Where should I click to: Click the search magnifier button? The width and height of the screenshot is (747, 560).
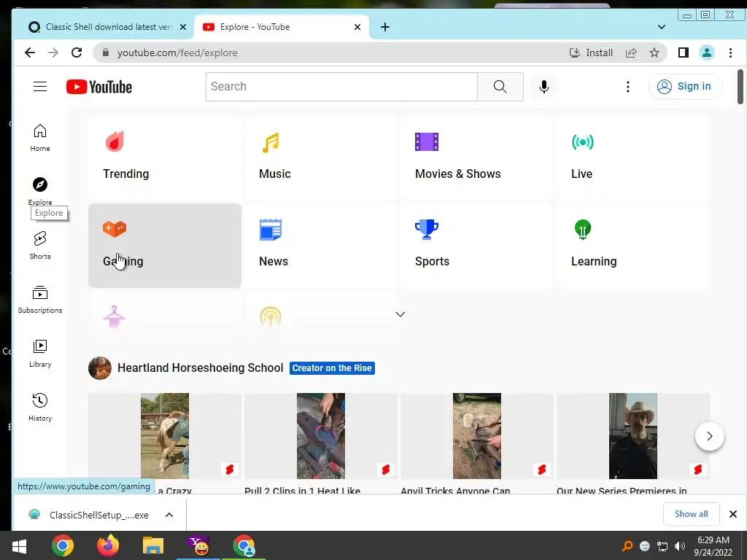click(500, 87)
